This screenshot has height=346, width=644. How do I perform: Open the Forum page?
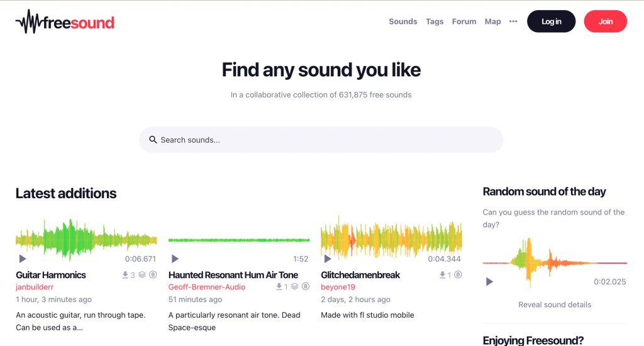click(464, 21)
